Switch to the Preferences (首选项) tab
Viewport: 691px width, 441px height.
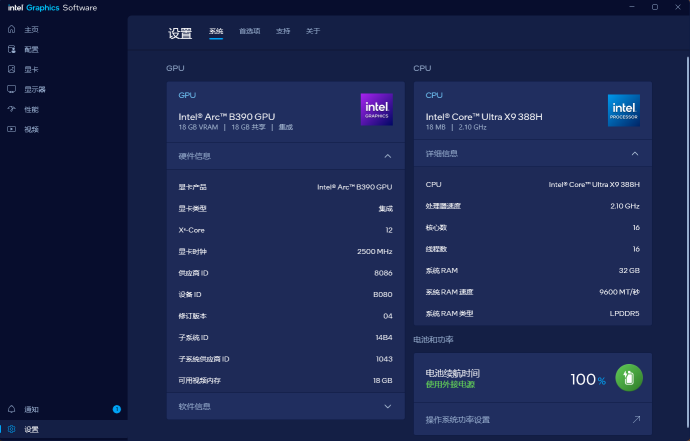point(249,31)
